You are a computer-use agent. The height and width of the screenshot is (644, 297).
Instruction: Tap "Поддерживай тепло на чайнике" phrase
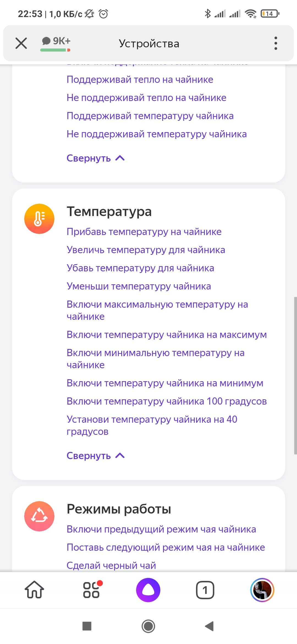point(140,80)
